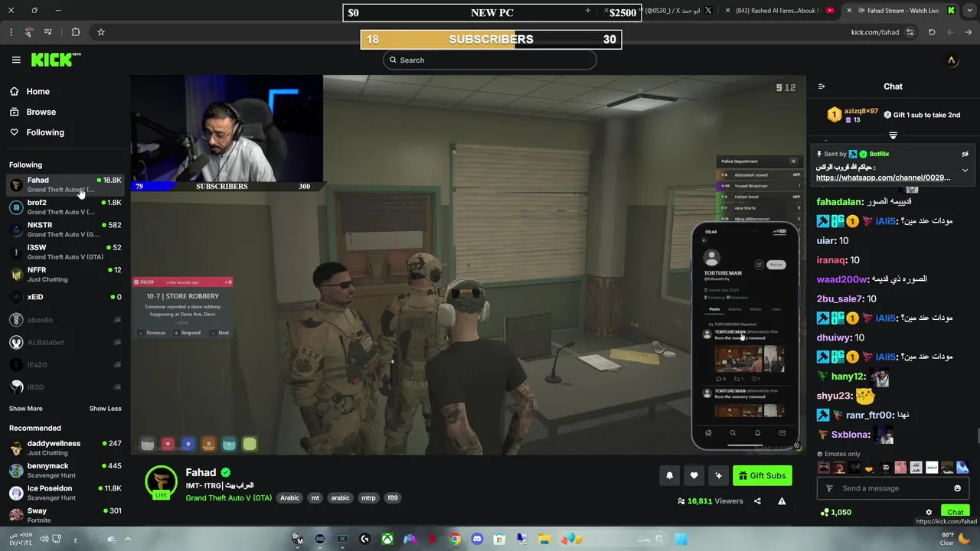Viewport: 980px width, 551px height.
Task: Report the stream via warning icon
Action: click(782, 501)
